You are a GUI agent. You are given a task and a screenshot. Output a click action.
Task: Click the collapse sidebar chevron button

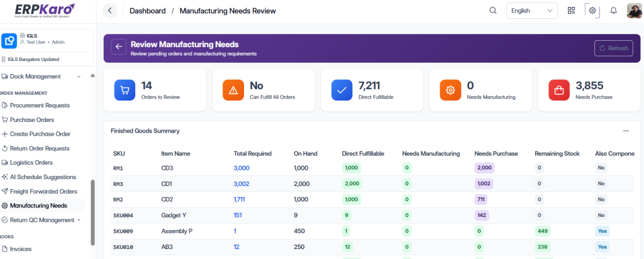[x=109, y=11]
